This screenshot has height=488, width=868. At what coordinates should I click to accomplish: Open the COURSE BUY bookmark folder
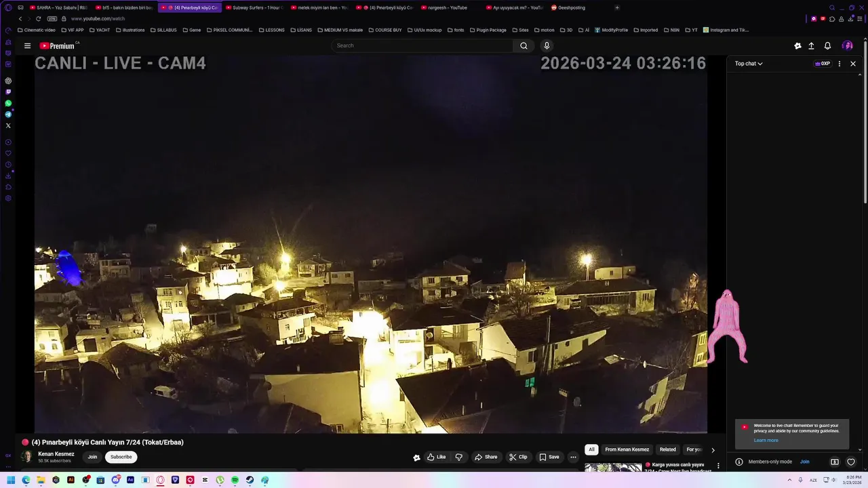(385, 30)
